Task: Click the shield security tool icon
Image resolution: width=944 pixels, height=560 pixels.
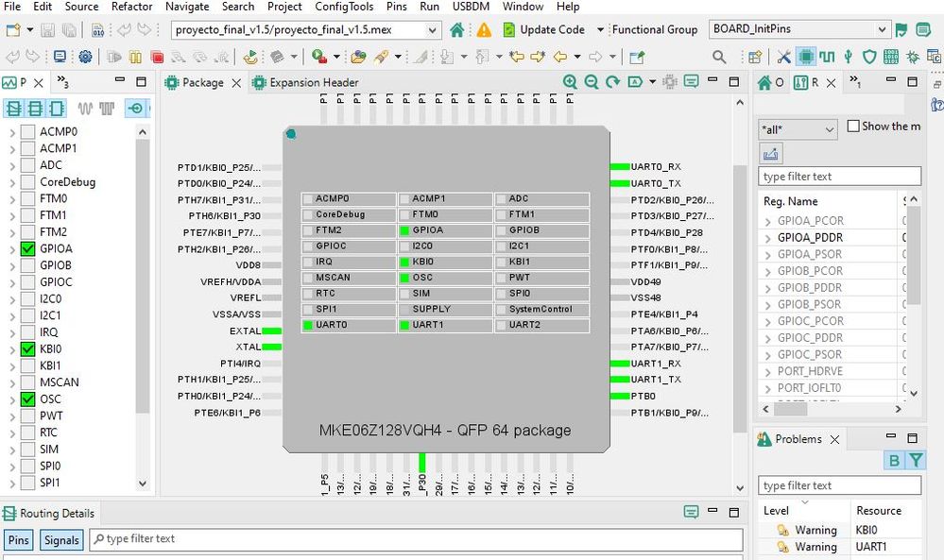Action: [x=869, y=58]
